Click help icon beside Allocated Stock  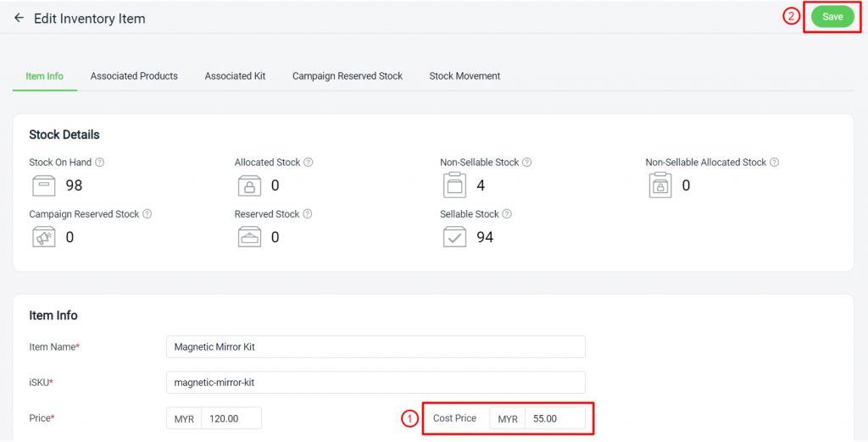coord(309,163)
